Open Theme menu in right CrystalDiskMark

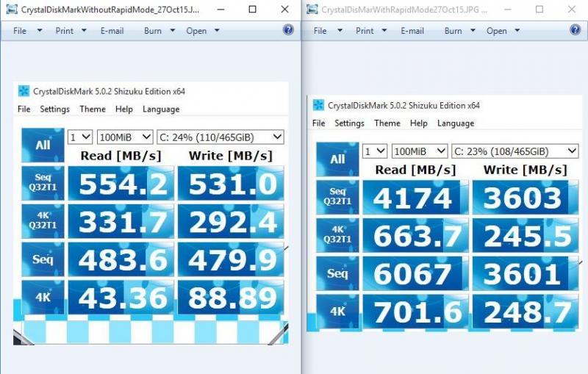coord(387,123)
